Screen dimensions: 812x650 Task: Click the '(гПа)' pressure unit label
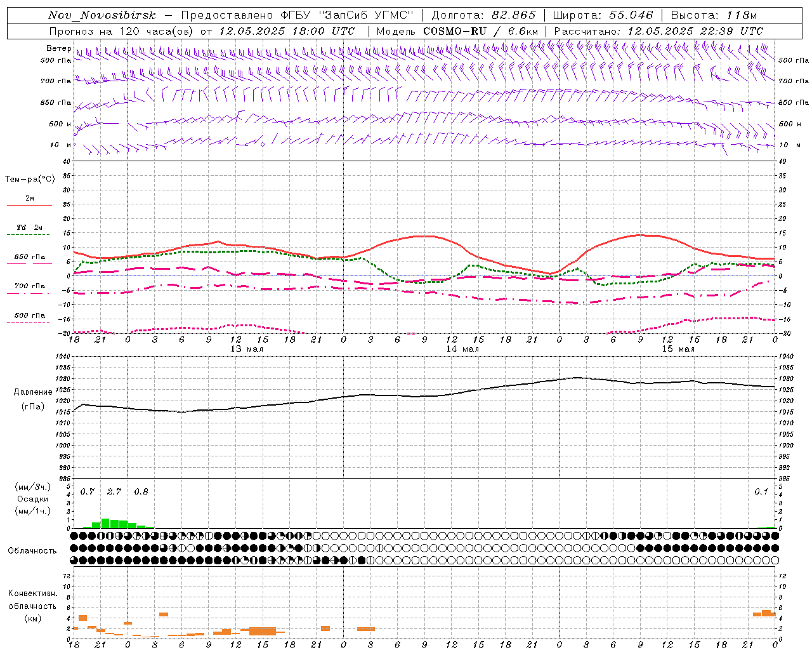[33, 406]
